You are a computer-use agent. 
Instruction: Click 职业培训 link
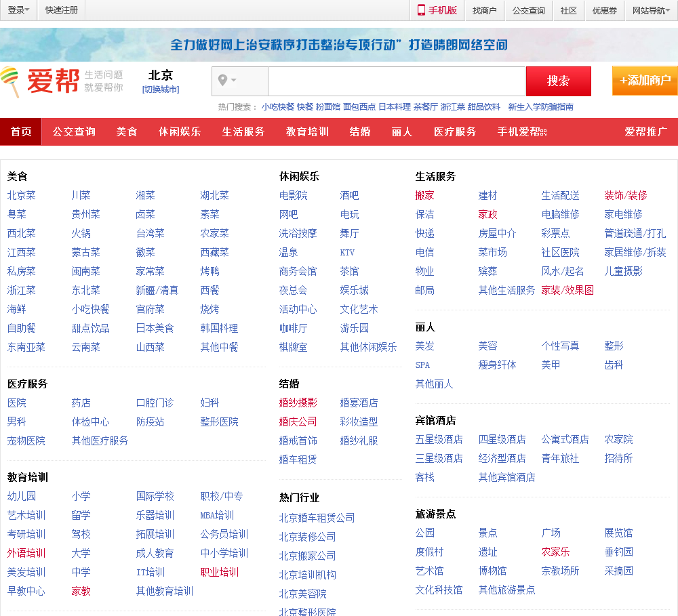219,573
